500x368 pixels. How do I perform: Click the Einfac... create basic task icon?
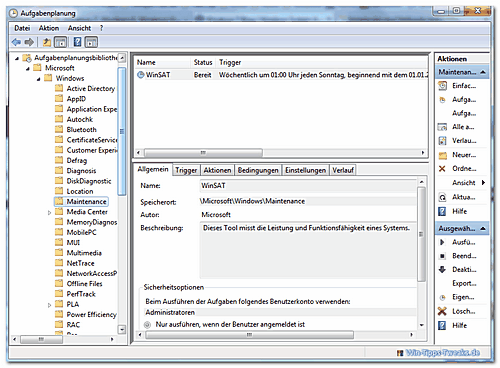click(442, 86)
